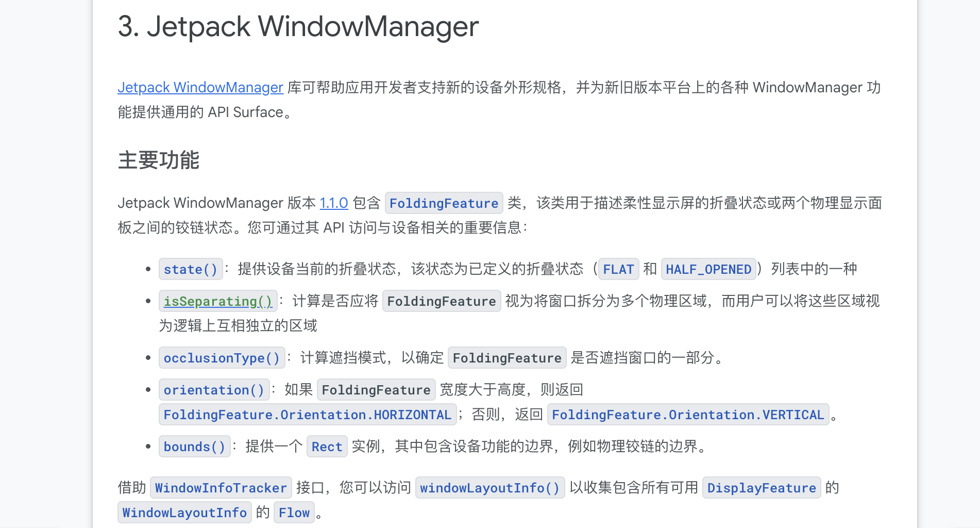980x528 pixels.
Task: Click the FoldingFeature.Orientation.VERTICAL link
Action: point(687,415)
